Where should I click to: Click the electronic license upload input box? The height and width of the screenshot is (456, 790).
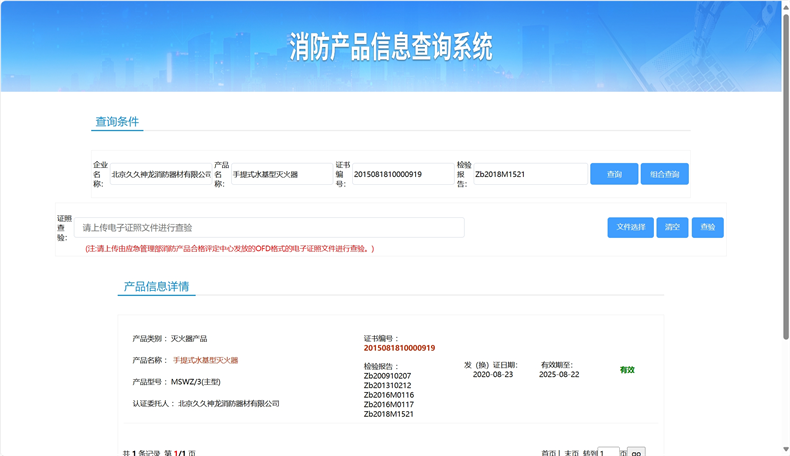click(x=269, y=228)
